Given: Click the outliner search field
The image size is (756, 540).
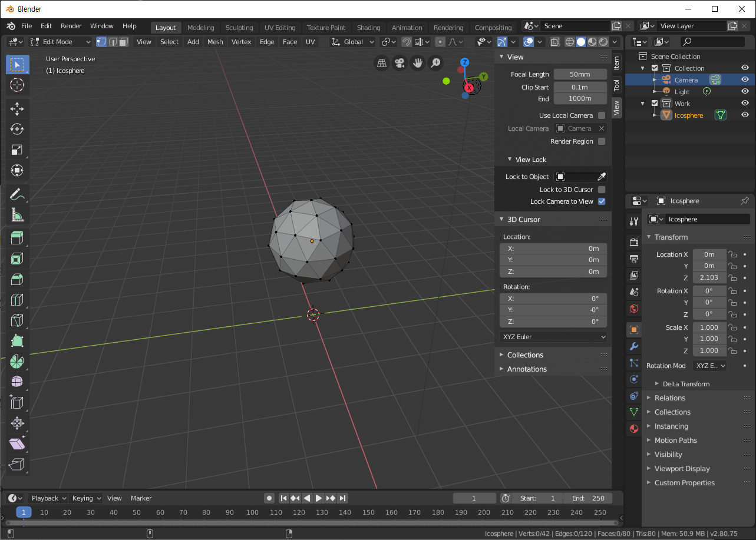Looking at the screenshot, I should click(713, 42).
